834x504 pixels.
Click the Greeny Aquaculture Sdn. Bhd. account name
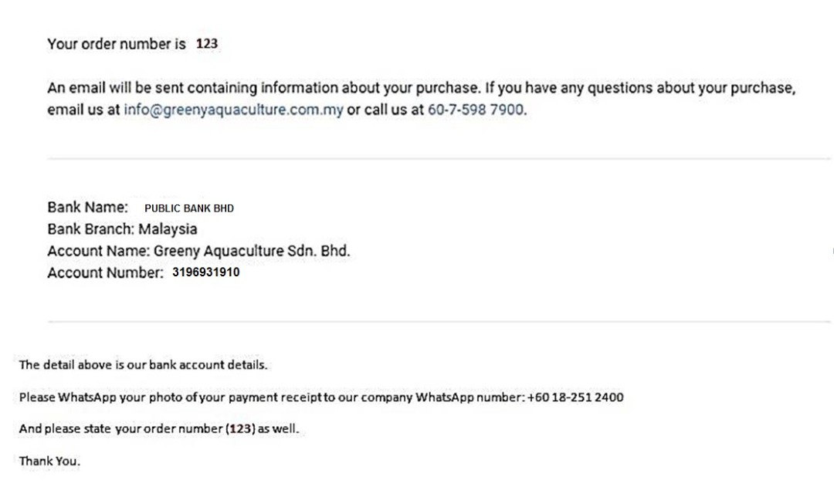252,251
